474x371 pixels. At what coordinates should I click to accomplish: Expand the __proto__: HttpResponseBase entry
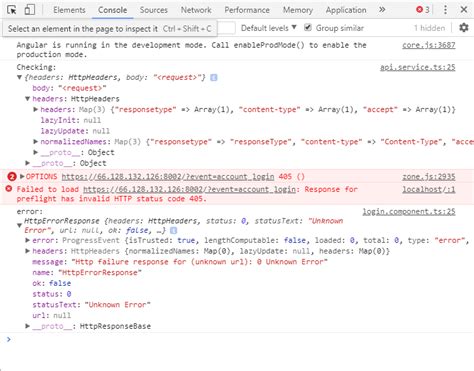28,326
